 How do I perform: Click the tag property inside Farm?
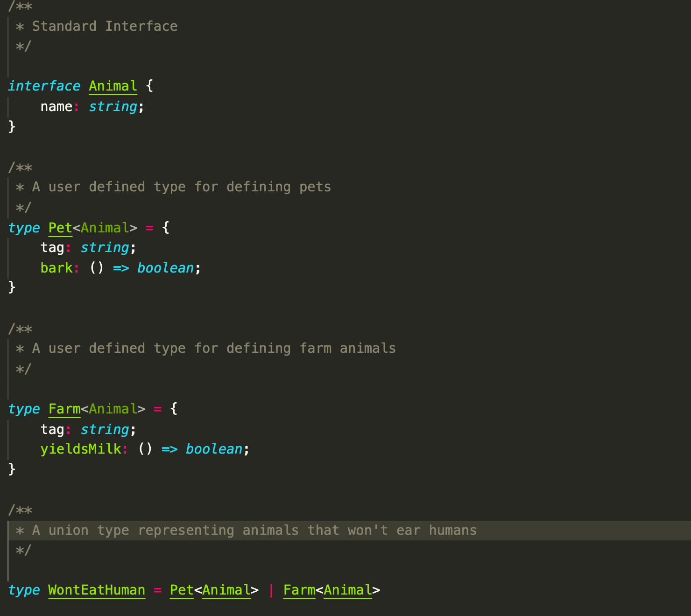(53, 429)
